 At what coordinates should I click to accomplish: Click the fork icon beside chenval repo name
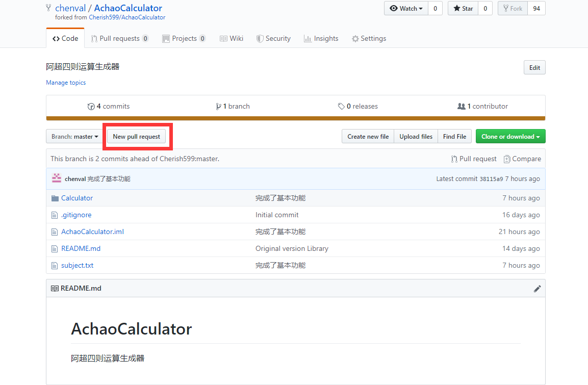tap(48, 8)
